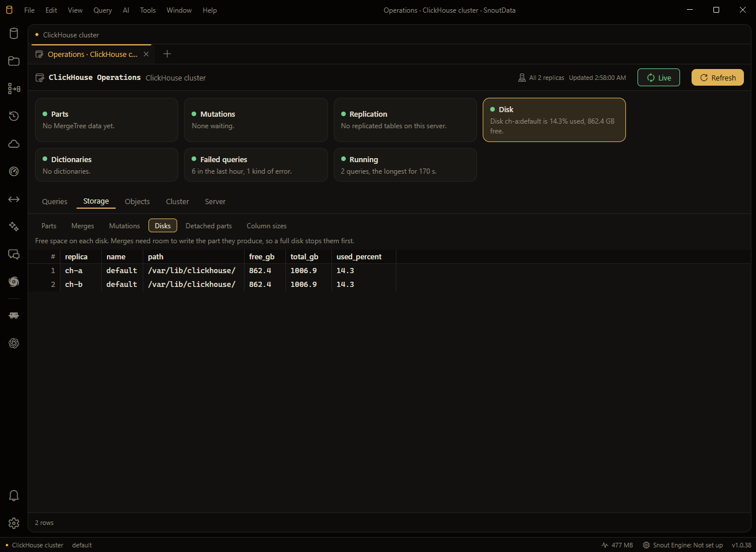Open the OpenAI knot logo icon
Viewport: 756px width, 552px height.
[x=14, y=343]
